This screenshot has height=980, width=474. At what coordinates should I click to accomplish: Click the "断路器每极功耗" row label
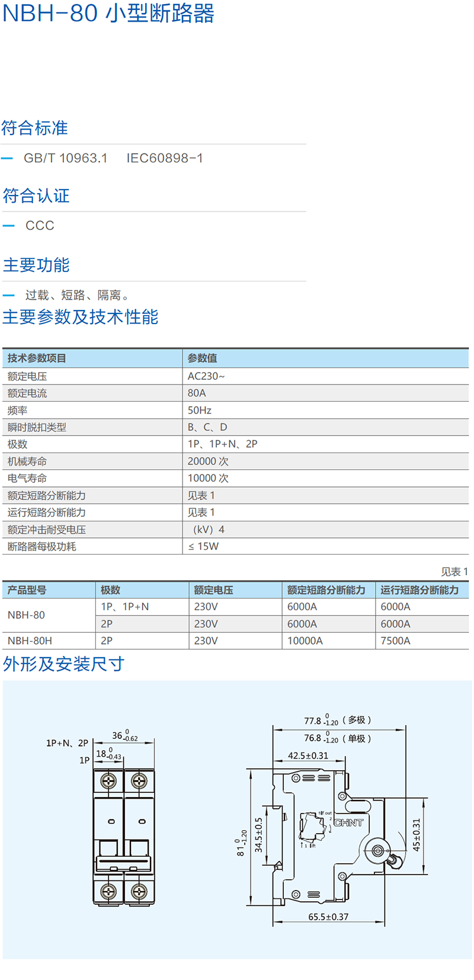click(x=41, y=546)
